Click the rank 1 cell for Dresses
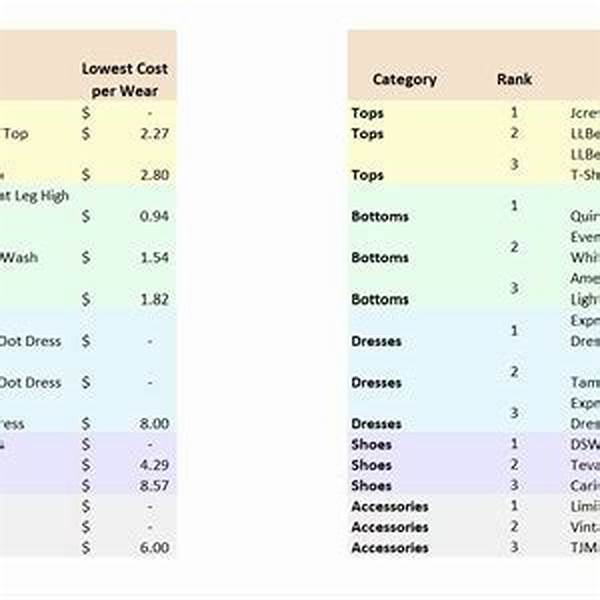 point(514,330)
